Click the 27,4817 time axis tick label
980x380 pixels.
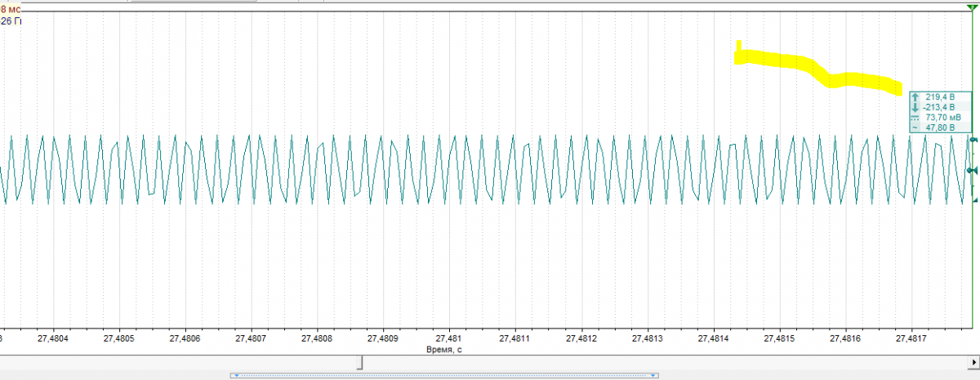tap(912, 337)
